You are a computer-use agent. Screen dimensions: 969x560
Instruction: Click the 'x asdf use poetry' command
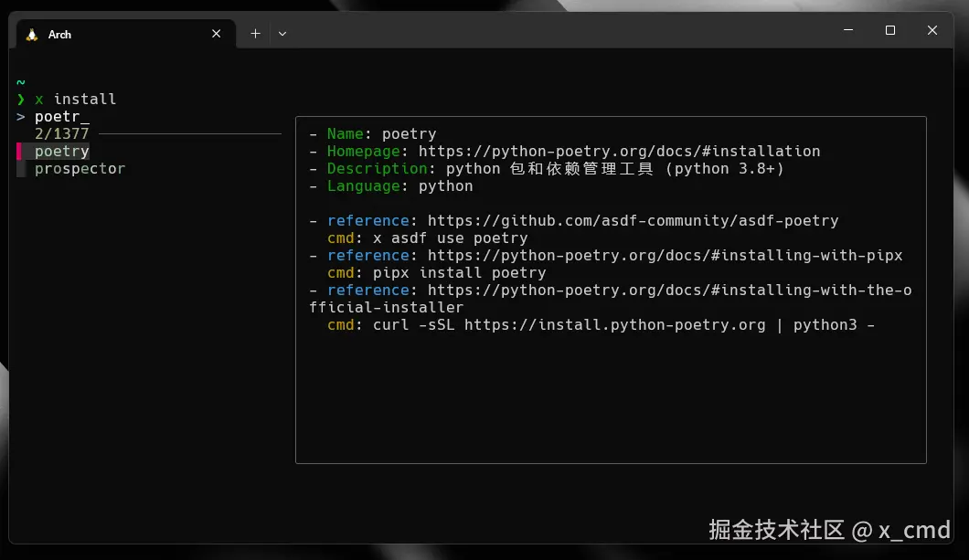coord(450,238)
